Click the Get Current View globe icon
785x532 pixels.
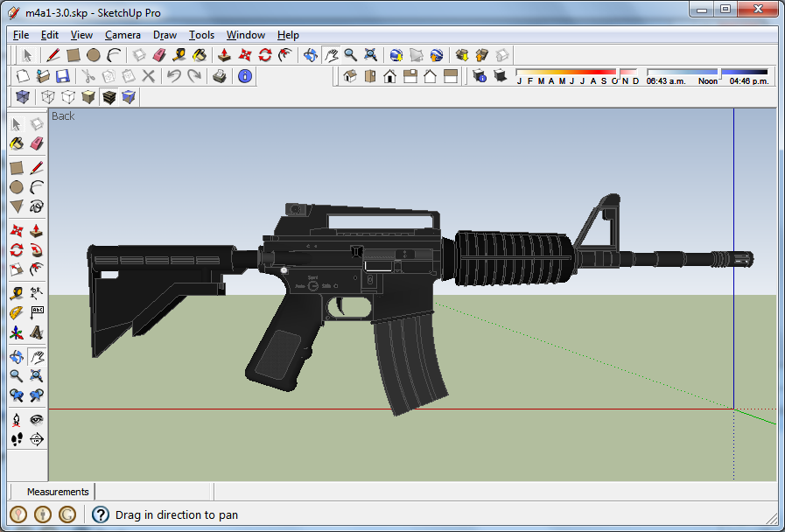396,55
